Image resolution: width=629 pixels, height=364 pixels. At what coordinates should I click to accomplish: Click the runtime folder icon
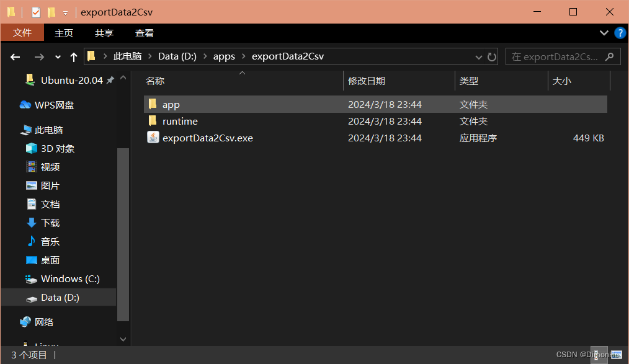point(153,121)
